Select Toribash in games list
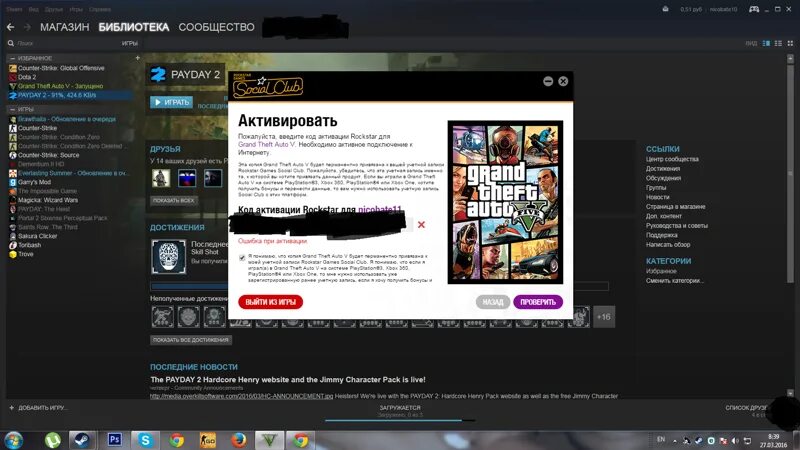The width and height of the screenshot is (800, 450). [30, 245]
